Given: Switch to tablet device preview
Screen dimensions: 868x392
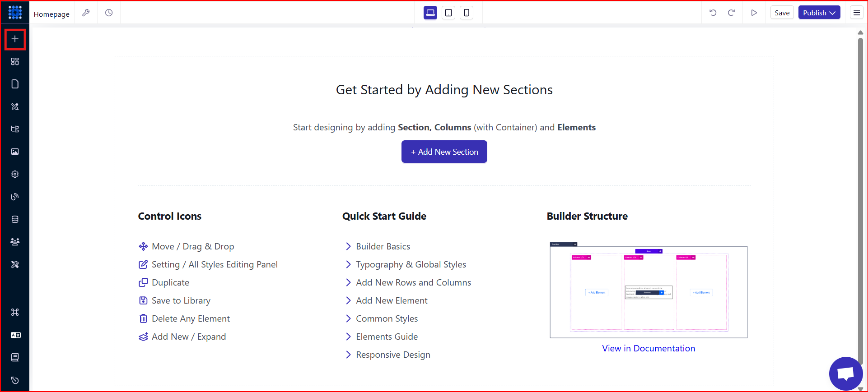Looking at the screenshot, I should pyautogui.click(x=448, y=13).
